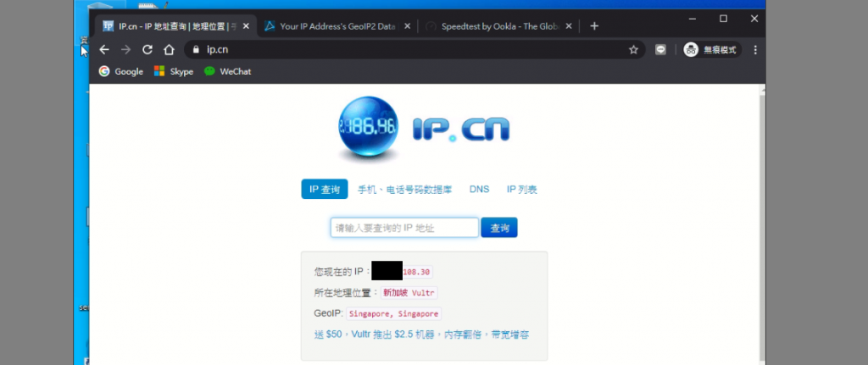Image resolution: width=868 pixels, height=365 pixels.
Task: Go back to the previous page
Action: pyautogui.click(x=104, y=50)
